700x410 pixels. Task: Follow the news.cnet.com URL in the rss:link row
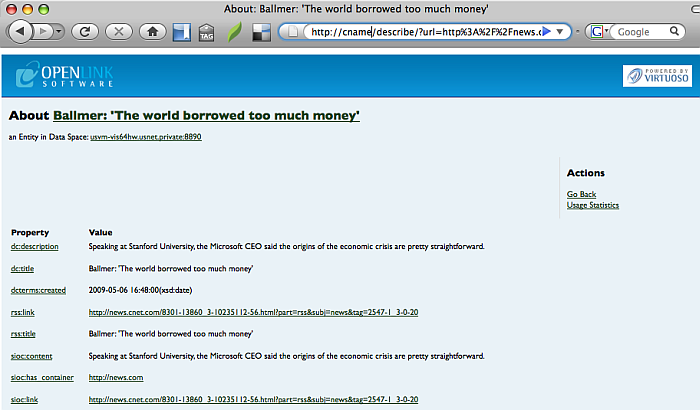pyautogui.click(x=253, y=312)
